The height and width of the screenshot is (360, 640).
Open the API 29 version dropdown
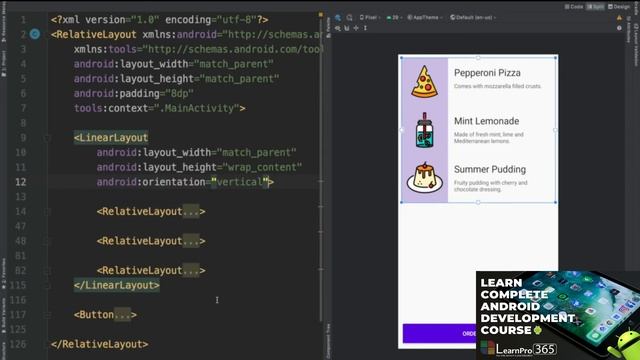[x=394, y=18]
